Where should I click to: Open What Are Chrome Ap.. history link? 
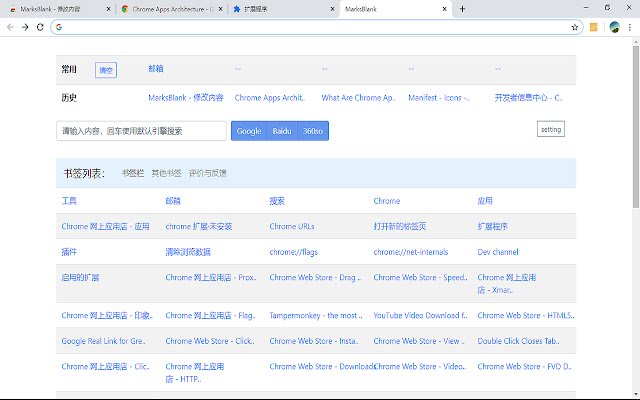click(358, 98)
